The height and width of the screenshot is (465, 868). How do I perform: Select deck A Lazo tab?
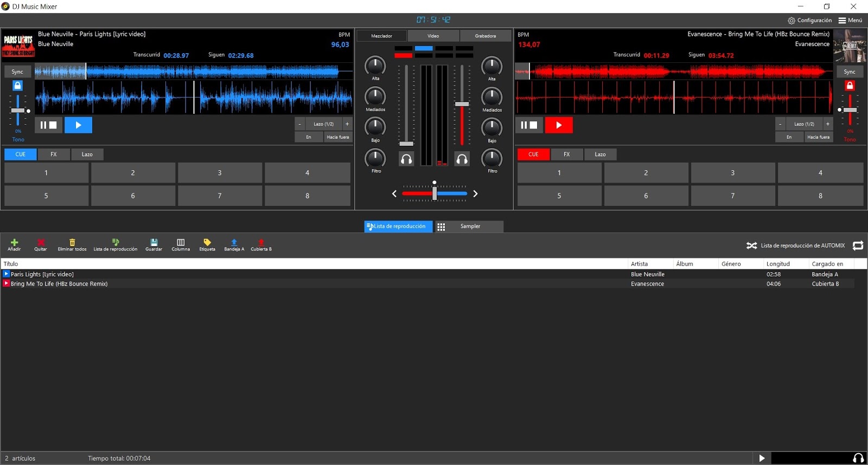tap(87, 154)
